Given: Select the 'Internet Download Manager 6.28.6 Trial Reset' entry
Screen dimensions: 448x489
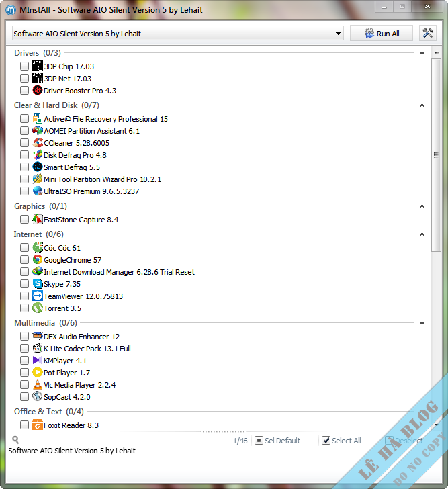Looking at the screenshot, I should [119, 272].
